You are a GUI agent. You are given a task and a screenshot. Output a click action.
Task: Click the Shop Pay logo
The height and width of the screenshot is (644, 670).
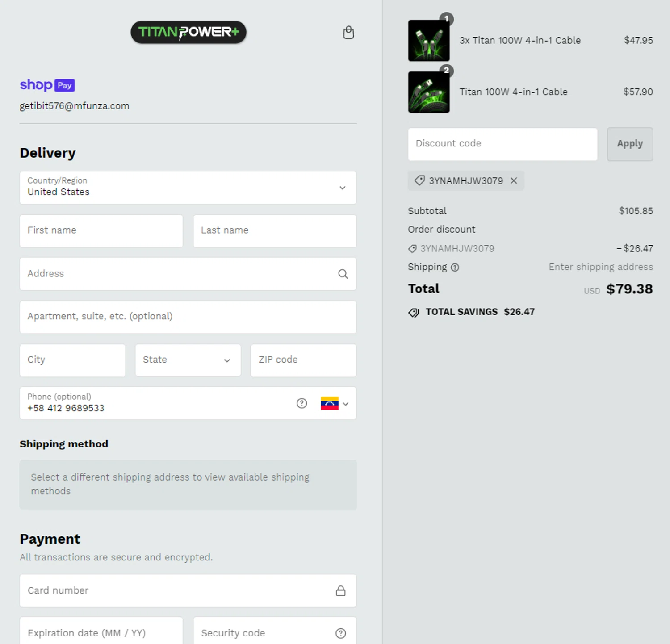[47, 85]
